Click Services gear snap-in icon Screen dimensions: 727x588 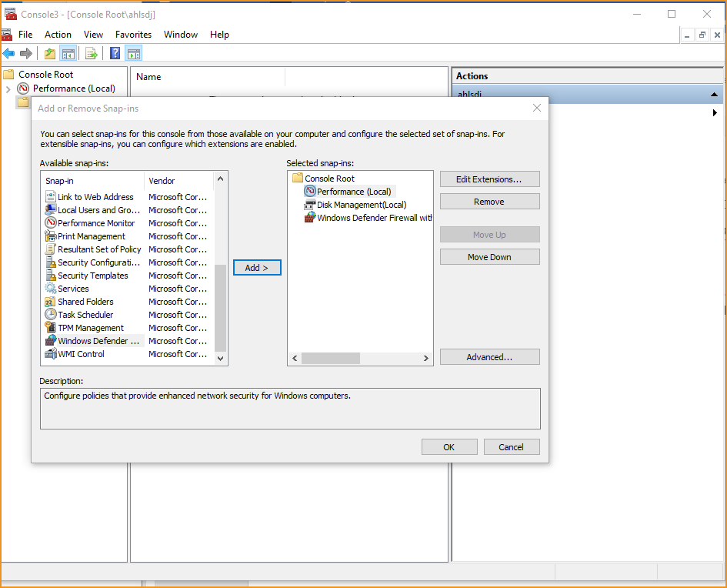click(x=51, y=288)
